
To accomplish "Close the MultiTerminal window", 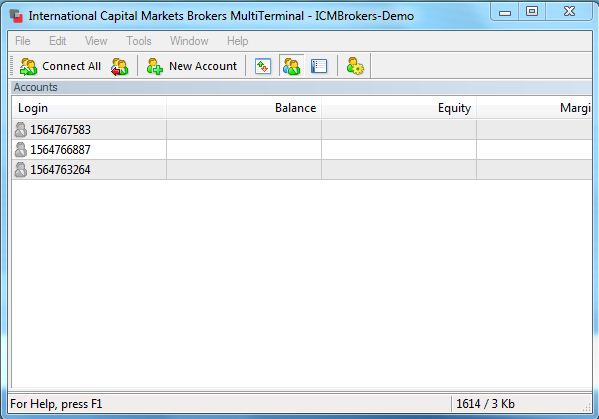I will point(569,11).
